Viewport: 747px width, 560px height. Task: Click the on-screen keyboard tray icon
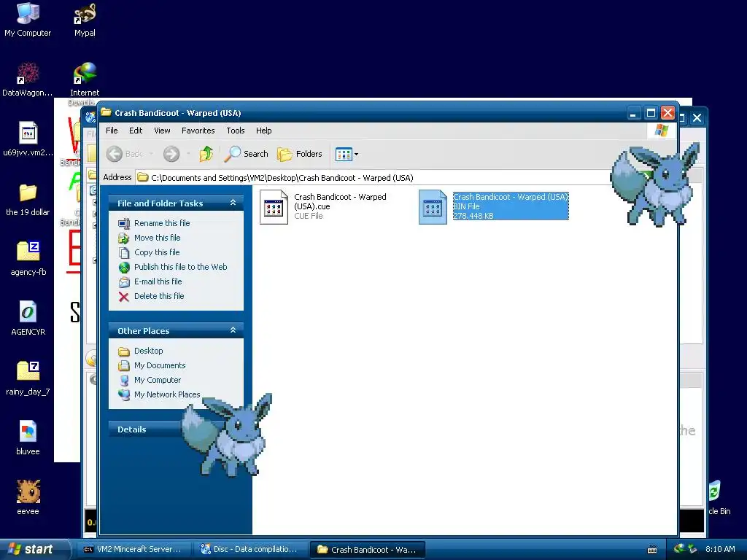[652, 550]
